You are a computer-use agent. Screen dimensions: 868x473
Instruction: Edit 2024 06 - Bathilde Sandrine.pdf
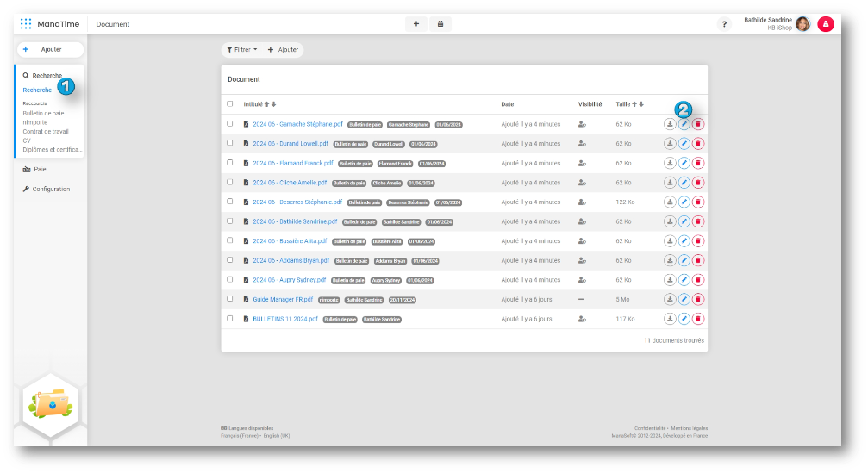click(x=684, y=221)
